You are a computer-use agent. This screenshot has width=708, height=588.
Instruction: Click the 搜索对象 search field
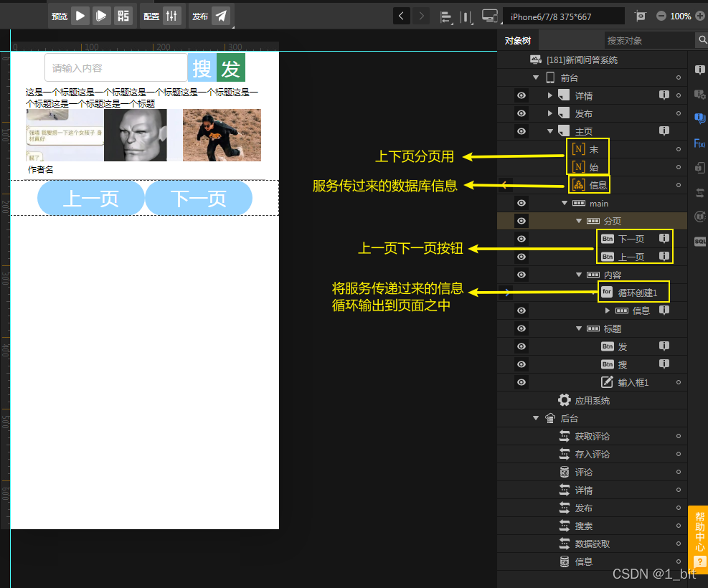tap(649, 40)
